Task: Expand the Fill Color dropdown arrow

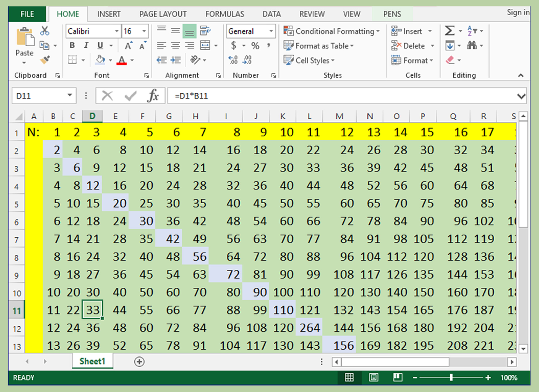Action: pyautogui.click(x=110, y=60)
